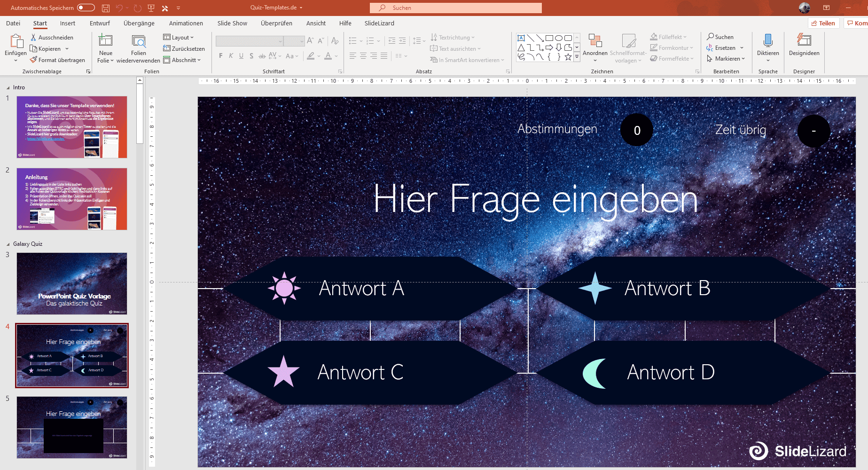
Task: Open the Abschnitt dropdown
Action: click(182, 60)
